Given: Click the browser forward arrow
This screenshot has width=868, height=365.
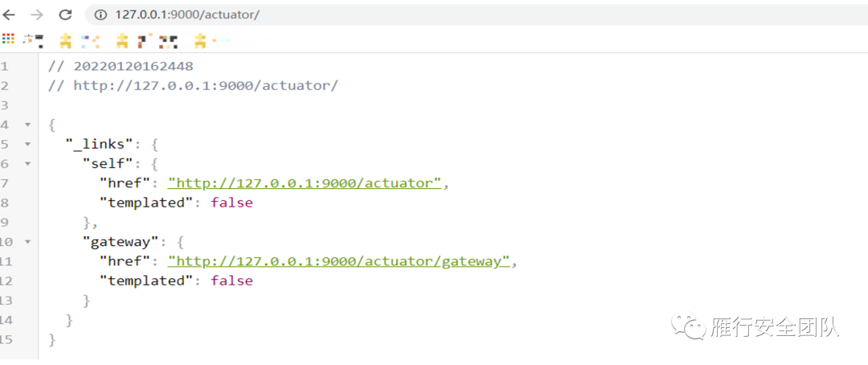Looking at the screenshot, I should click(x=37, y=14).
